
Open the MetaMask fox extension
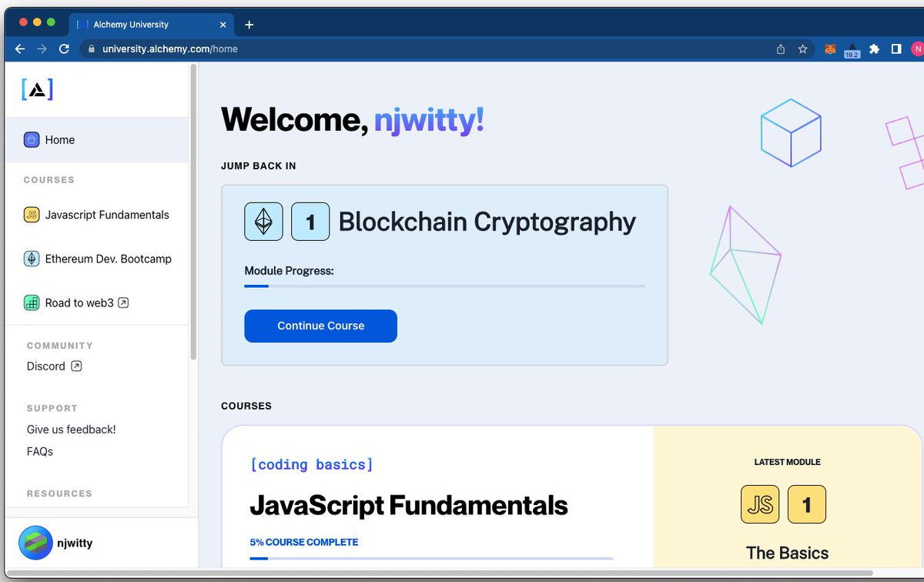830,48
